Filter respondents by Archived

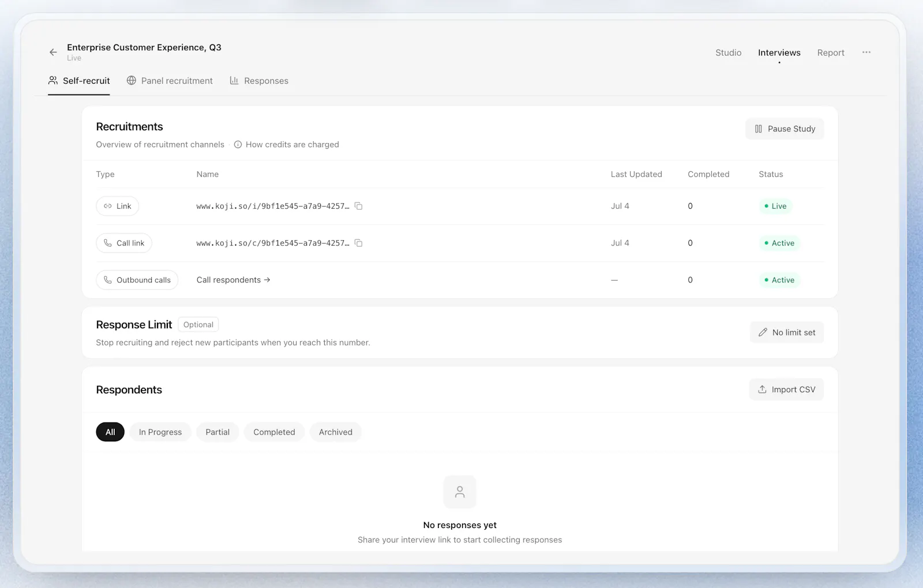tap(336, 432)
